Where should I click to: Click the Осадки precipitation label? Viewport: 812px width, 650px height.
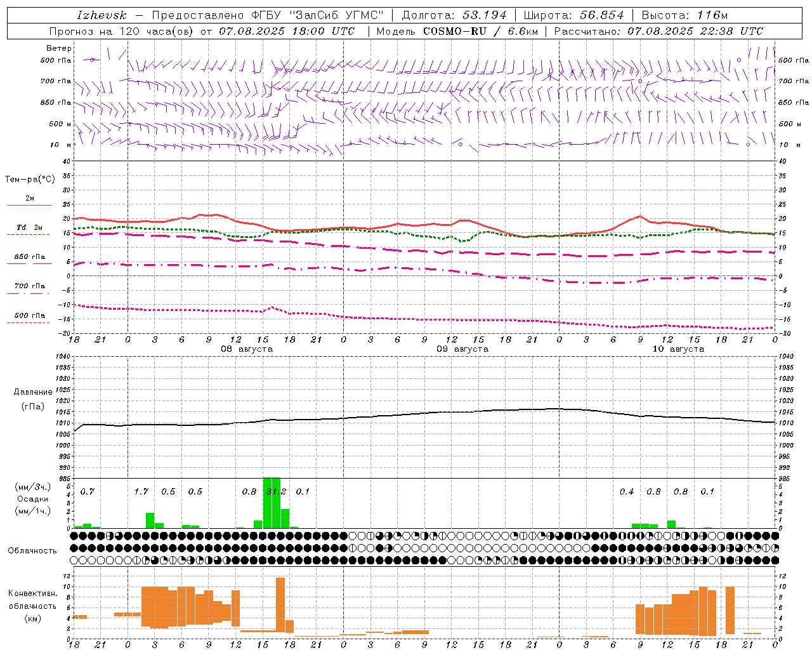(x=32, y=499)
